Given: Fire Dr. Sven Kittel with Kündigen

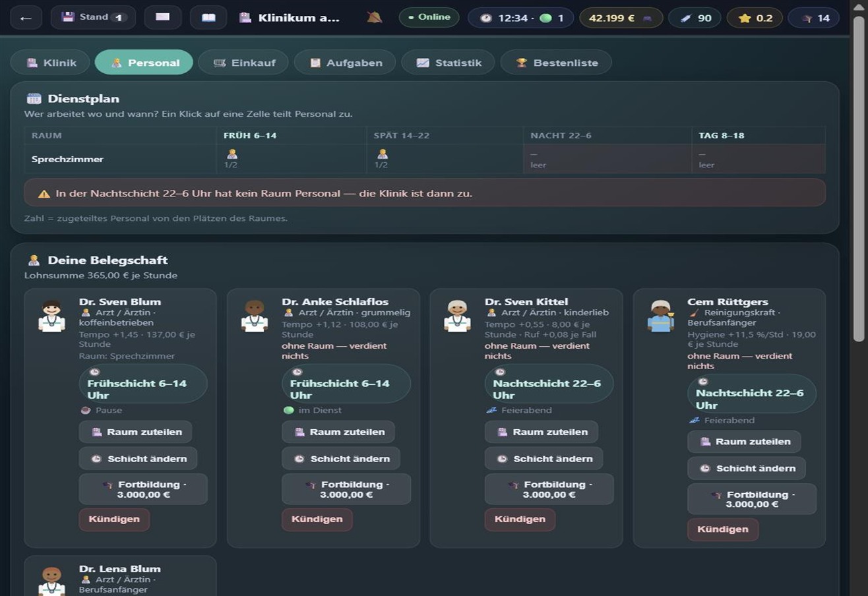Looking at the screenshot, I should pos(520,520).
